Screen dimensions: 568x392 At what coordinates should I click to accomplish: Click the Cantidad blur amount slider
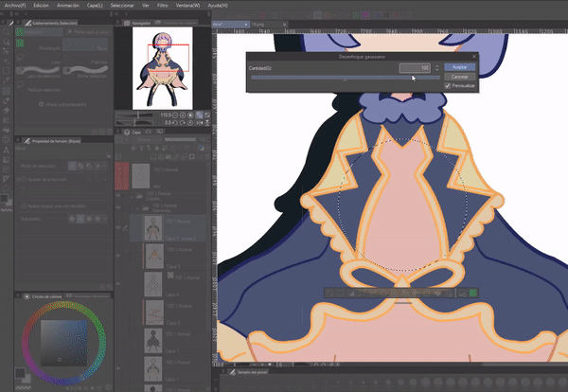pyautogui.click(x=346, y=77)
